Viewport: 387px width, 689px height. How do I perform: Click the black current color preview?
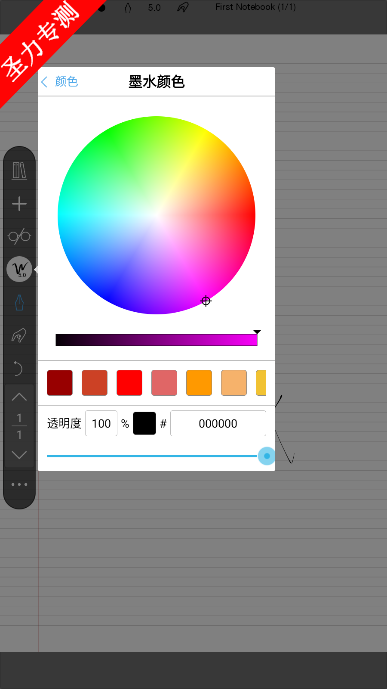pyautogui.click(x=145, y=423)
